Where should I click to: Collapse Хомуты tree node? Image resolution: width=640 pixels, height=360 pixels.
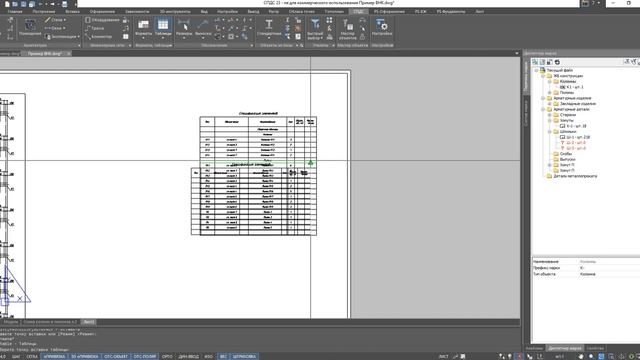click(x=550, y=120)
